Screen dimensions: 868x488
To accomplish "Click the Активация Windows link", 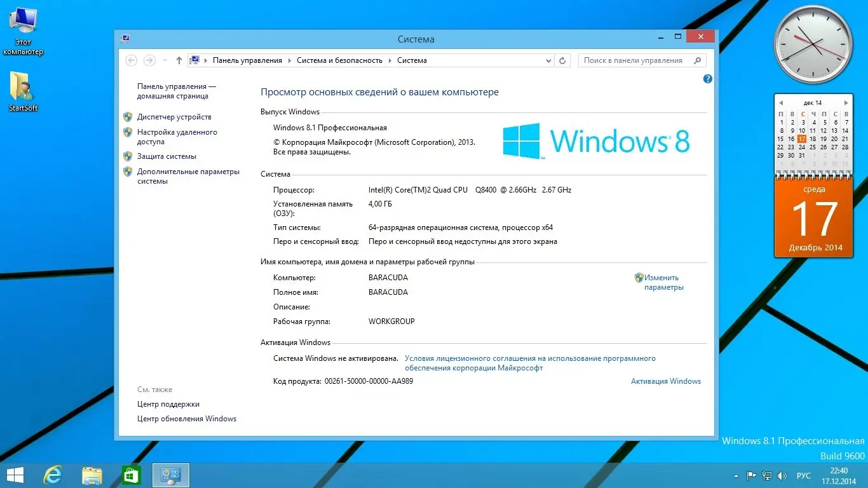I will (666, 381).
